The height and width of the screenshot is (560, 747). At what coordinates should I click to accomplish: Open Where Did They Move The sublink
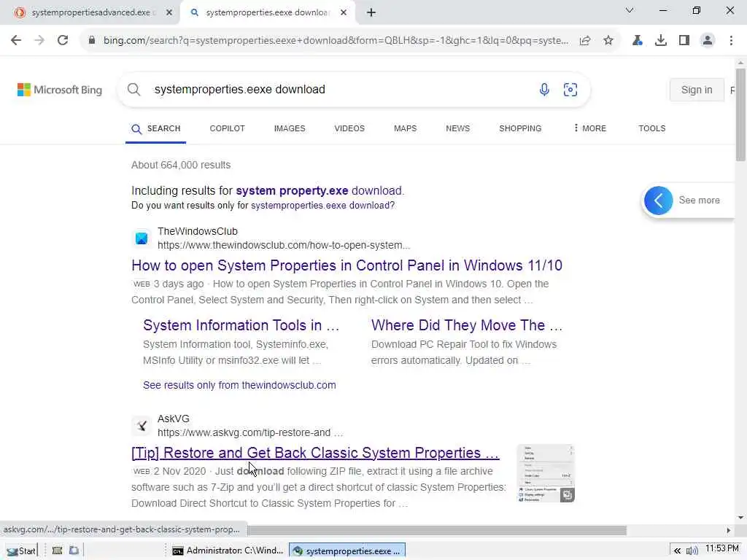467,326
